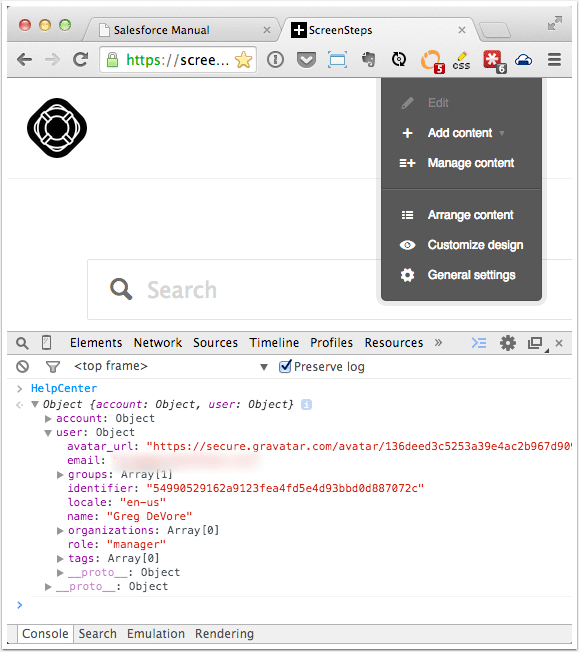Screen dimensions: 579x652
Task: Undock DevTools with the window icon
Action: click(x=536, y=343)
